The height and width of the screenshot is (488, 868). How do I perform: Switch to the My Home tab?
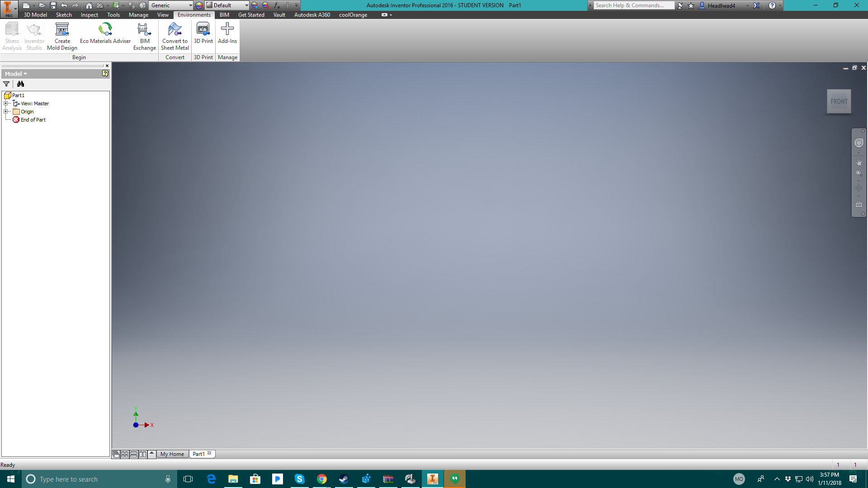(172, 454)
